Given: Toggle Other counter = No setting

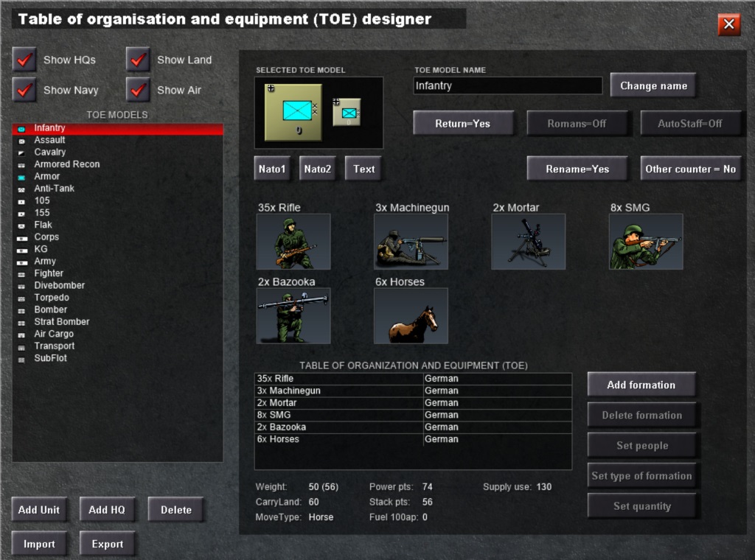Looking at the screenshot, I should click(690, 169).
